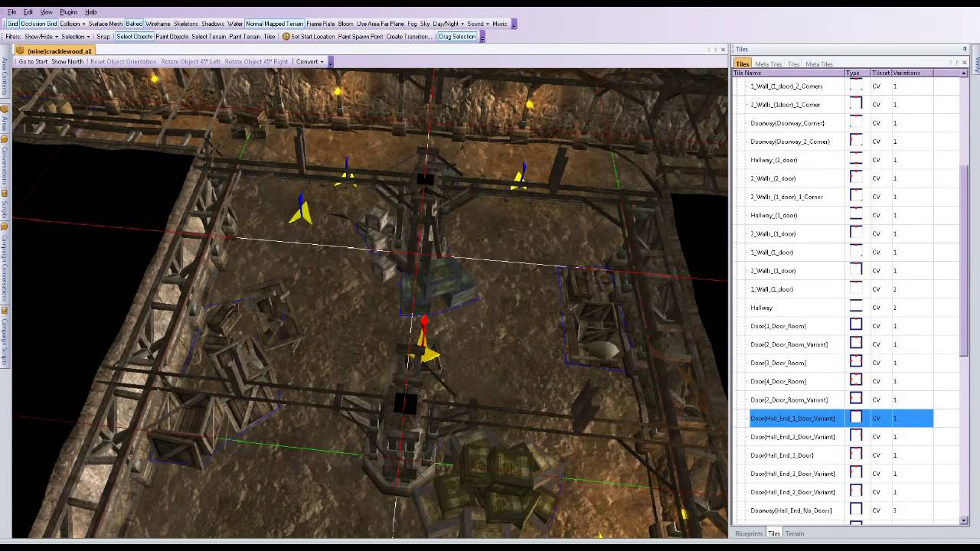The image size is (980, 551).
Task: Open the File menu
Action: (x=11, y=12)
